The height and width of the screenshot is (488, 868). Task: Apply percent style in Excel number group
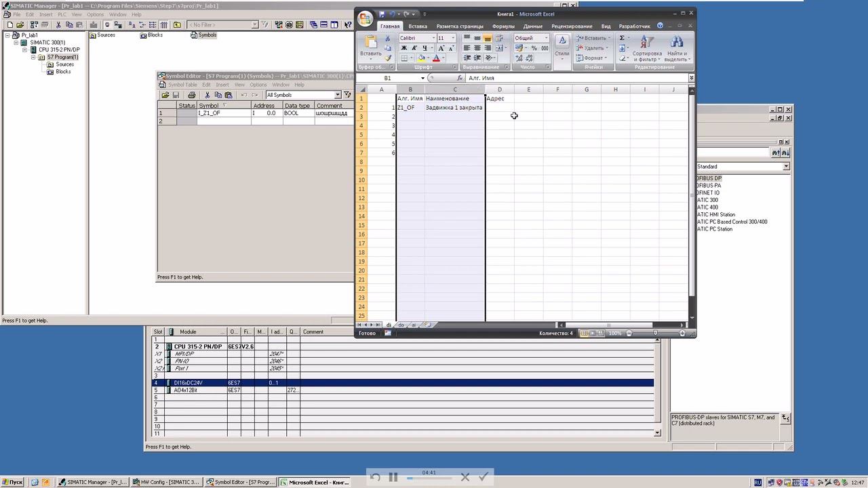pyautogui.click(x=534, y=48)
